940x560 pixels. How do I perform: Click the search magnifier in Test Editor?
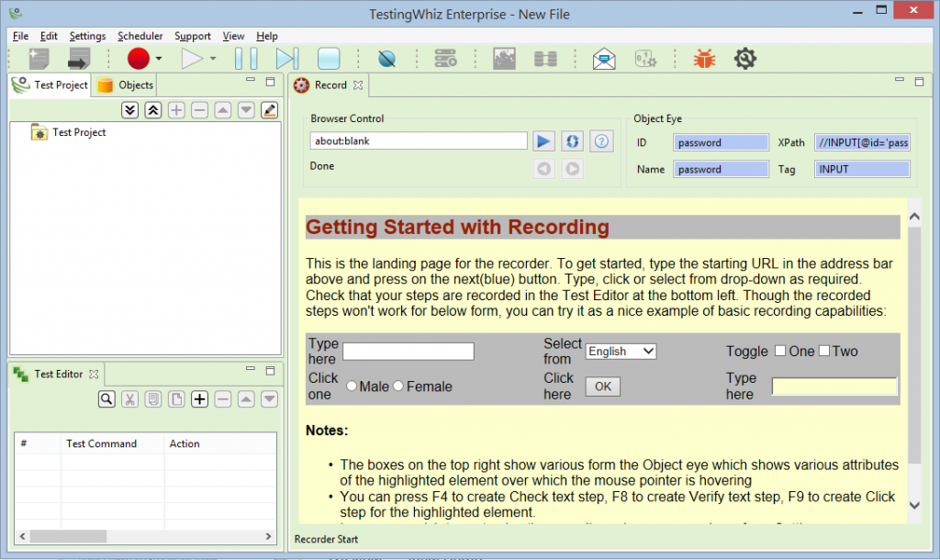[106, 399]
